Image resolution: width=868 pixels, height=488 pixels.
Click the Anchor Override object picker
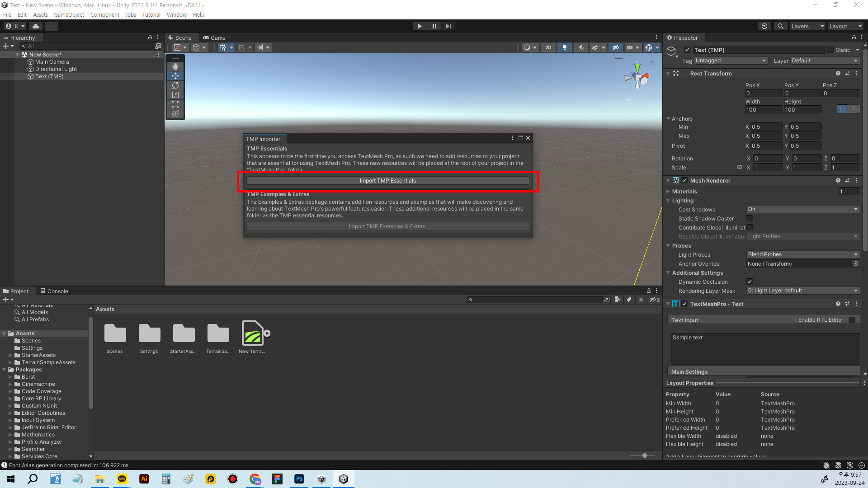coord(856,263)
